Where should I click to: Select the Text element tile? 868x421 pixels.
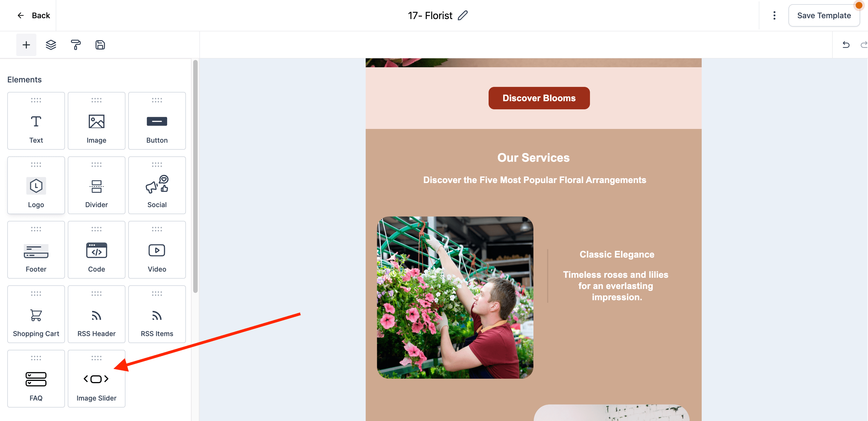pos(36,121)
